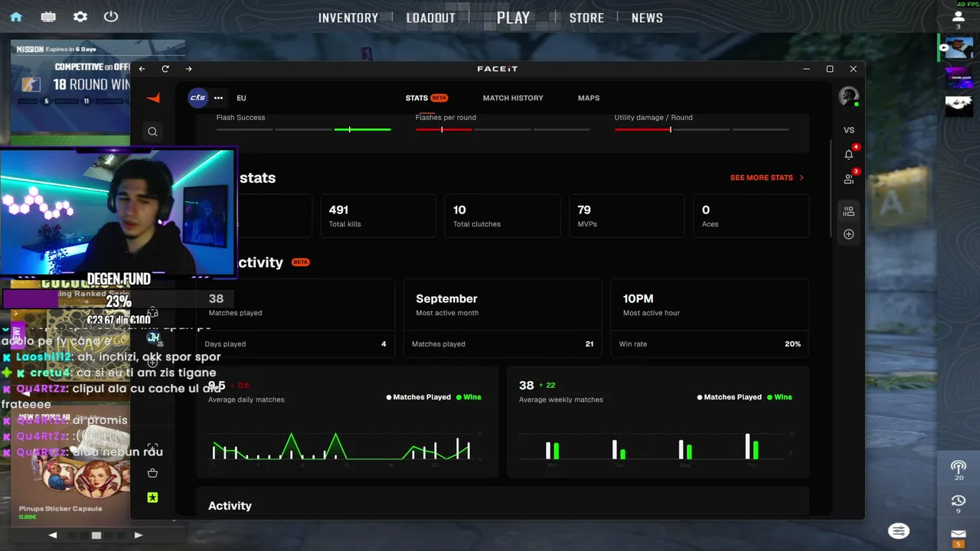The width and height of the screenshot is (980, 551).
Task: Open CS2 recent teammates clock icon
Action: coord(959,501)
